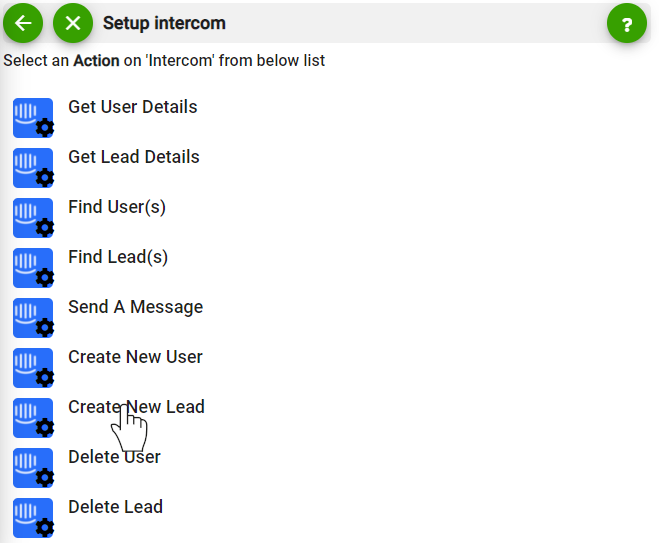
Task: Click the Intercom icon beside Send A Message
Action: pyautogui.click(x=33, y=318)
